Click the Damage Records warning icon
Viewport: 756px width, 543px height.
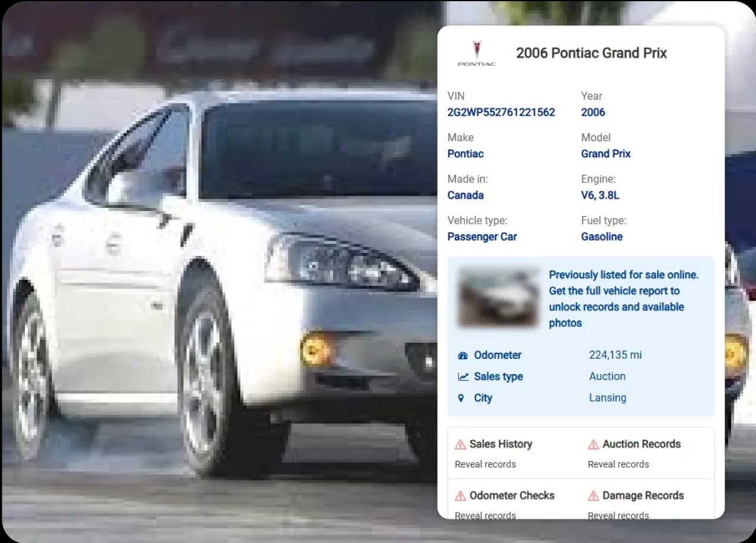click(x=593, y=496)
